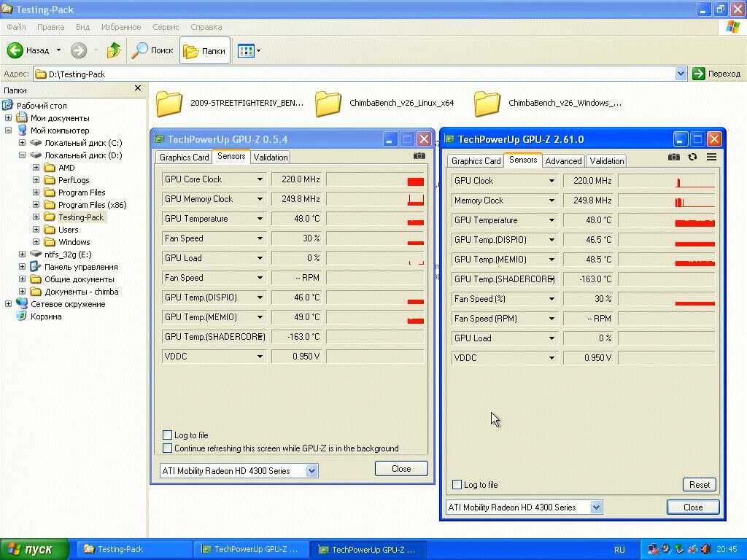Toggle the Папки folders pane button
This screenshot has height=560, width=747.
(204, 50)
